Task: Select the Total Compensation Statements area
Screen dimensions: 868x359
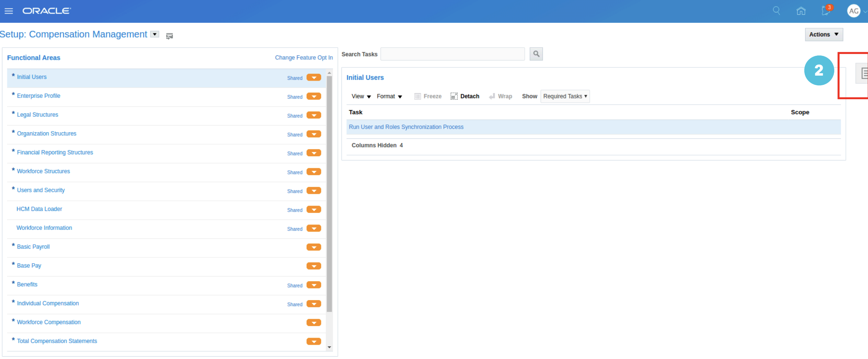Action: 57,341
